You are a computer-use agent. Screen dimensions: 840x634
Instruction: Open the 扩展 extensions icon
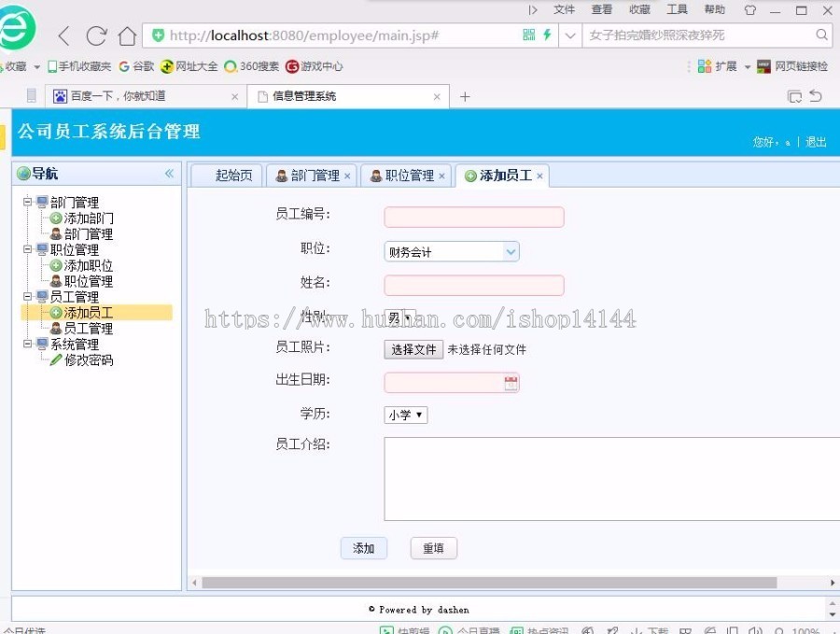click(x=718, y=66)
